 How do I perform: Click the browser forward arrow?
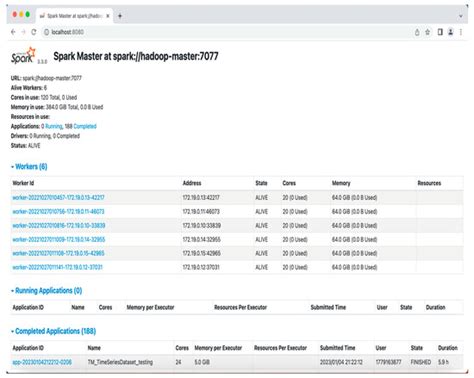(23, 32)
